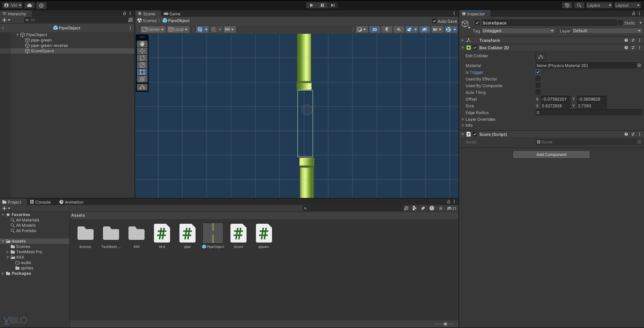Select the Move tool in Scene view
Image resolution: width=644 pixels, height=328 pixels.
pos(142,51)
